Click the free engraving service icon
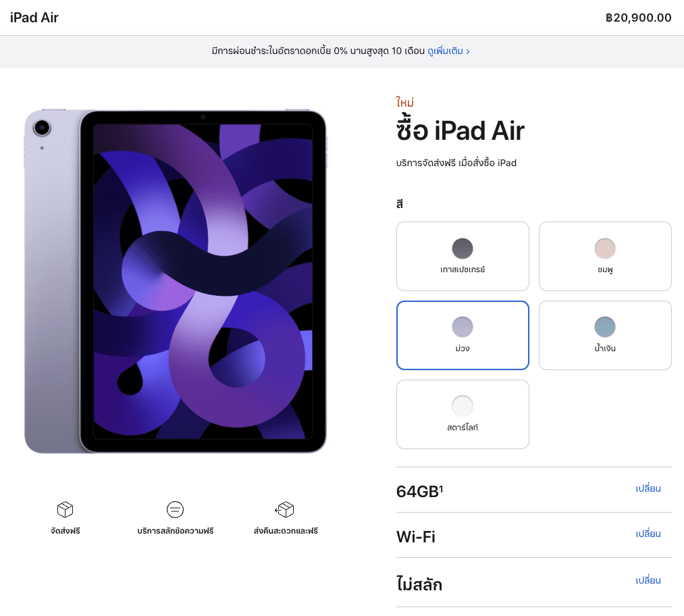Viewport: 684px width, 616px height. click(x=175, y=509)
